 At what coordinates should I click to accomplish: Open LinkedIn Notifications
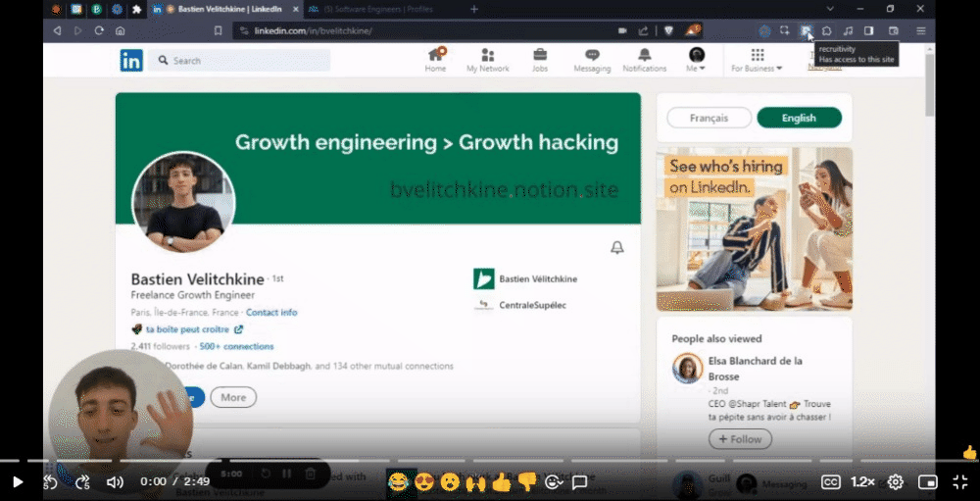[645, 60]
